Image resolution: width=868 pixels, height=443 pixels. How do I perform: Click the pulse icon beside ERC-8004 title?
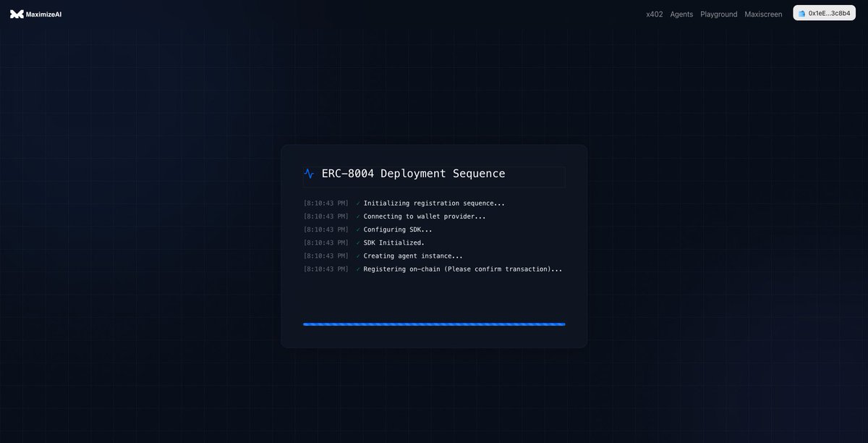tap(310, 174)
